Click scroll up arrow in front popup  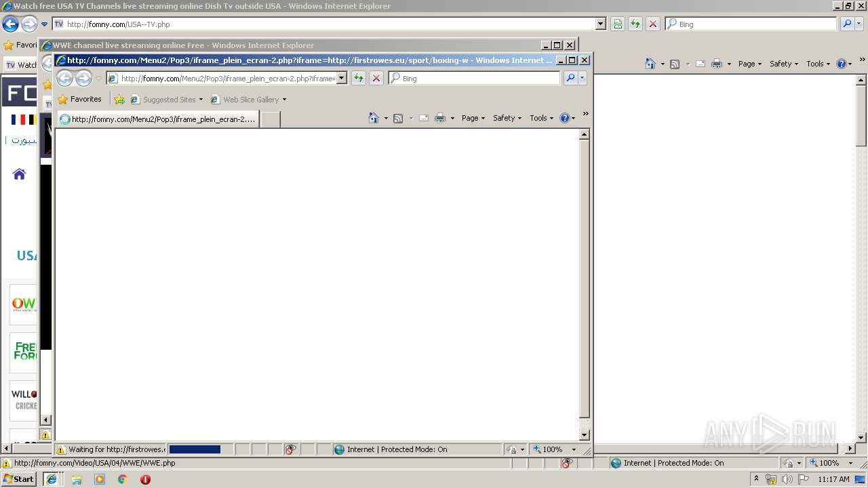584,134
